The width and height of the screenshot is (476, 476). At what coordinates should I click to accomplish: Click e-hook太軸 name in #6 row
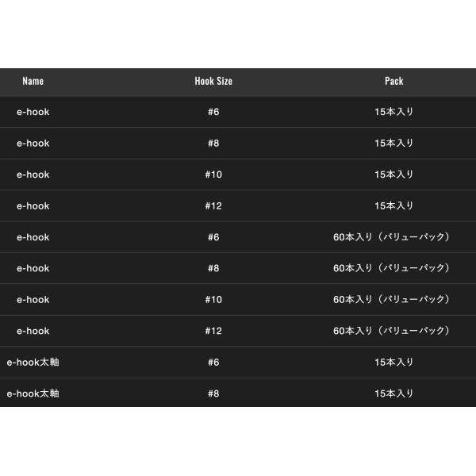point(33,363)
